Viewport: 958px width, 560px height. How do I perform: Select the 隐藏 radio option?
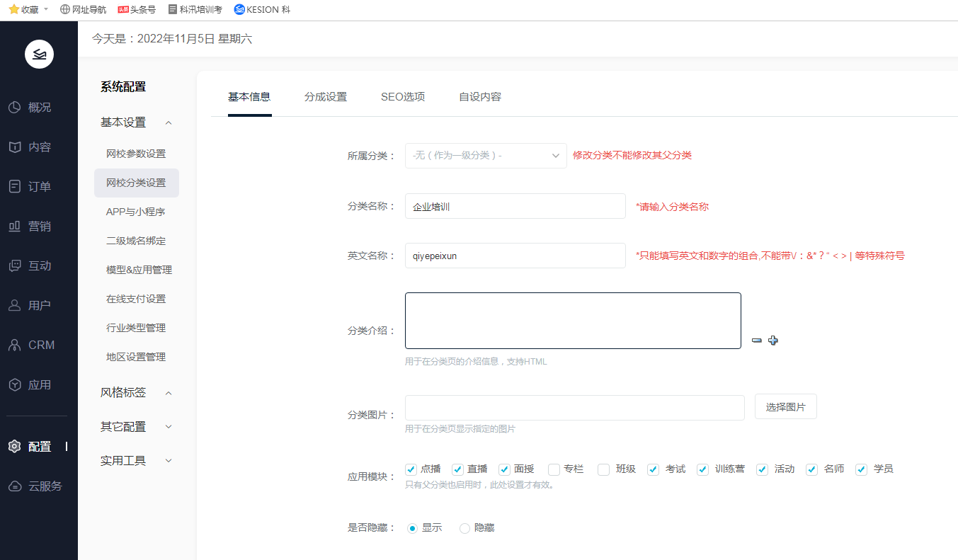pos(465,528)
